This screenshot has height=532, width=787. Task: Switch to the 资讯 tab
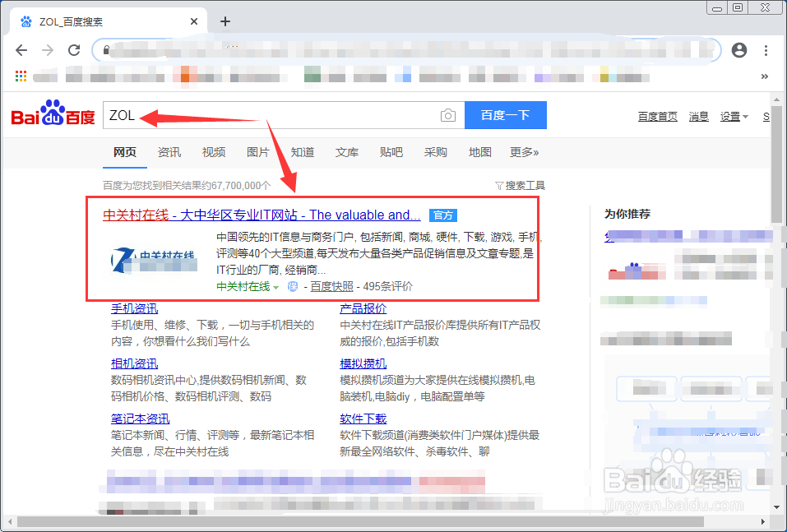pos(169,152)
